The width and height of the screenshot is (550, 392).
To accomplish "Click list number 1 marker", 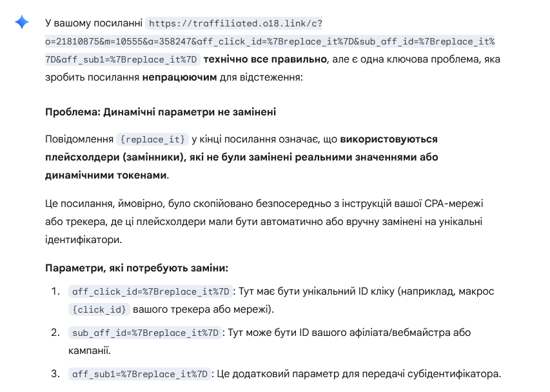I will 55,291.
